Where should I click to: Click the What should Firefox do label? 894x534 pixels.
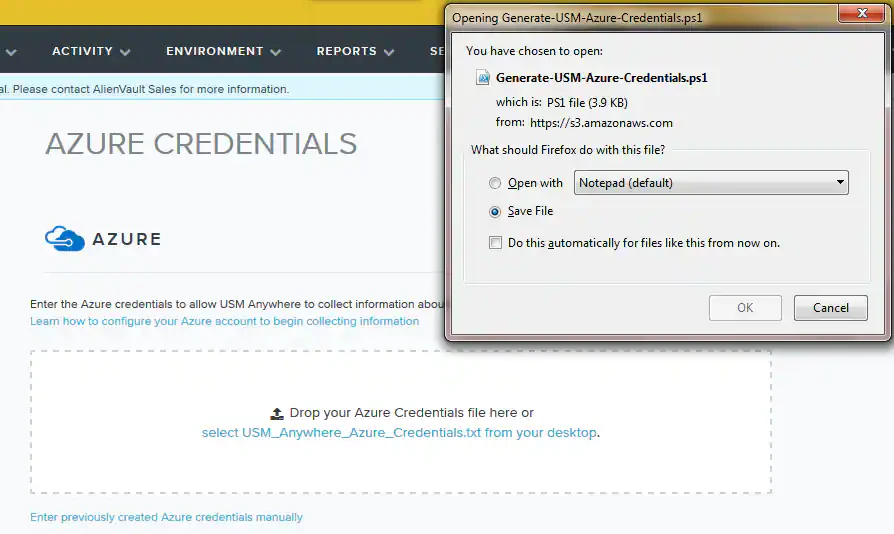click(568, 150)
